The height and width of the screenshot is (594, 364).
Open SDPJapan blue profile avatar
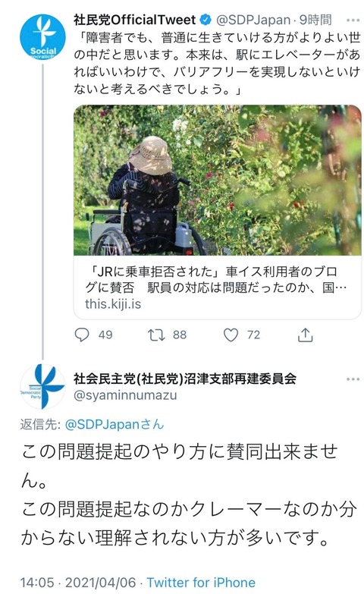tap(42, 37)
